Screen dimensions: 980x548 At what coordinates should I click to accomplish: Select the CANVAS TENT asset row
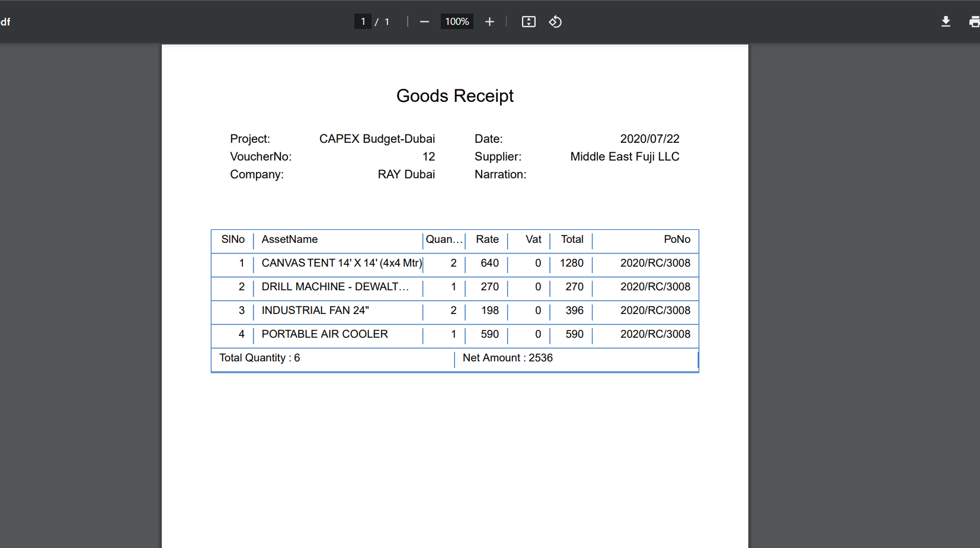(x=341, y=263)
